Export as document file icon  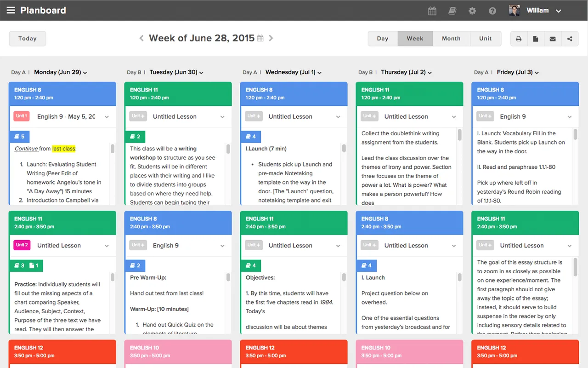(536, 39)
